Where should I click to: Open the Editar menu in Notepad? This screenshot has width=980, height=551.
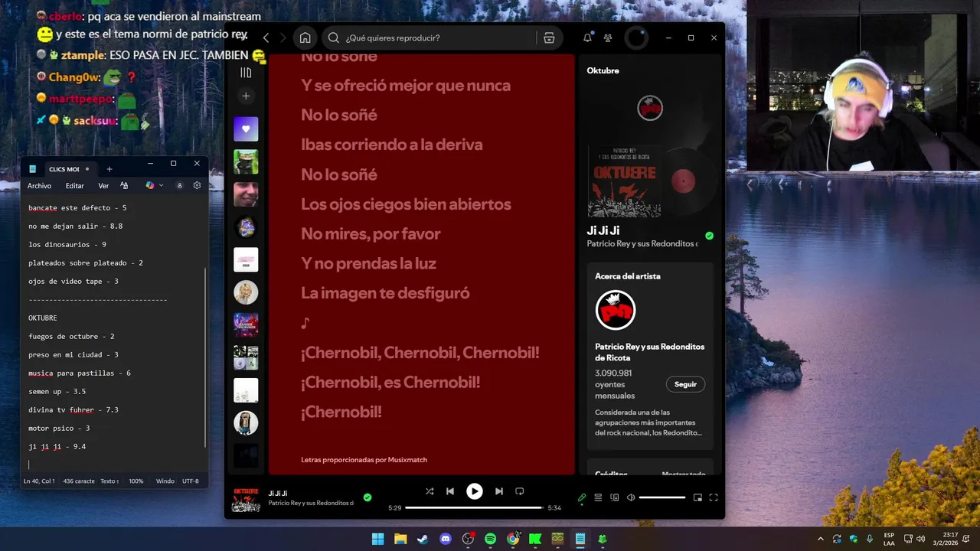pyautogui.click(x=74, y=186)
